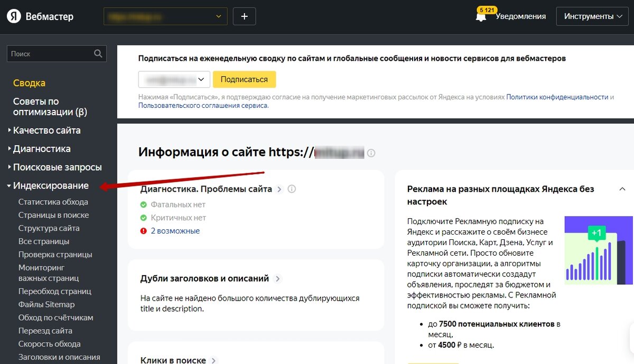Open the Вебмастер home link
The image size is (634, 364).
(49, 16)
